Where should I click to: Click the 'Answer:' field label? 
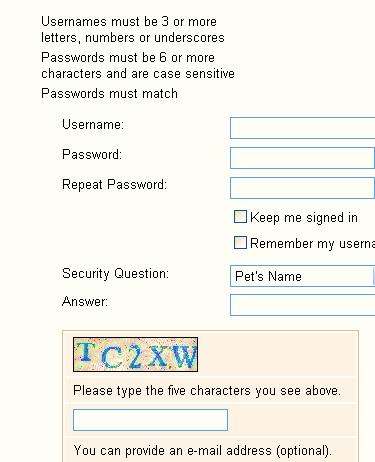coord(85,302)
